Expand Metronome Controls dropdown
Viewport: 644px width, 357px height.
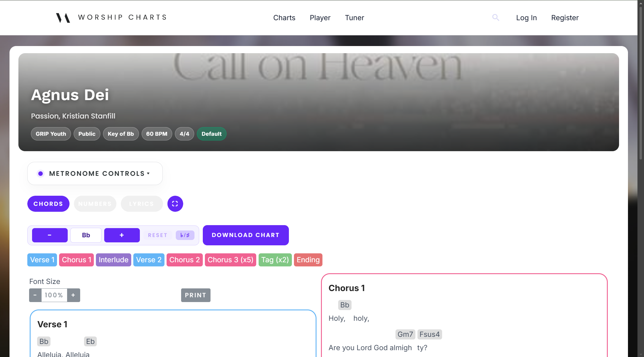(95, 173)
